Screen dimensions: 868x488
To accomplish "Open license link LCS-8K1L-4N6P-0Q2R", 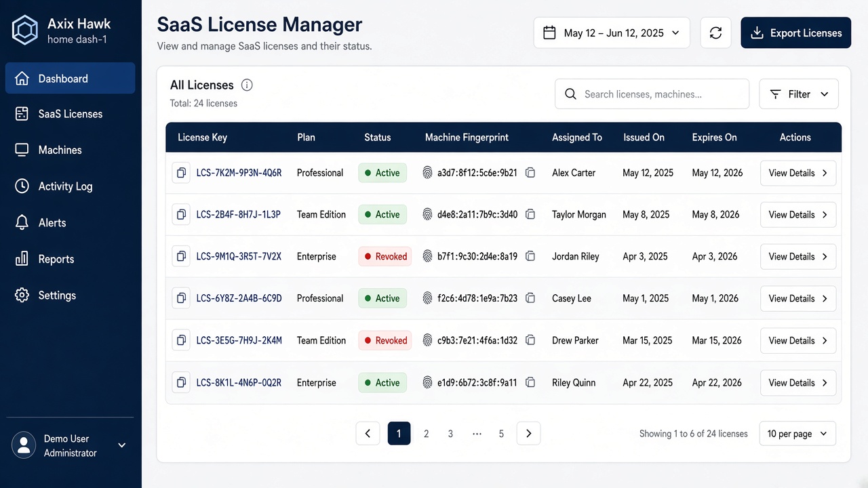I will 239,382.
